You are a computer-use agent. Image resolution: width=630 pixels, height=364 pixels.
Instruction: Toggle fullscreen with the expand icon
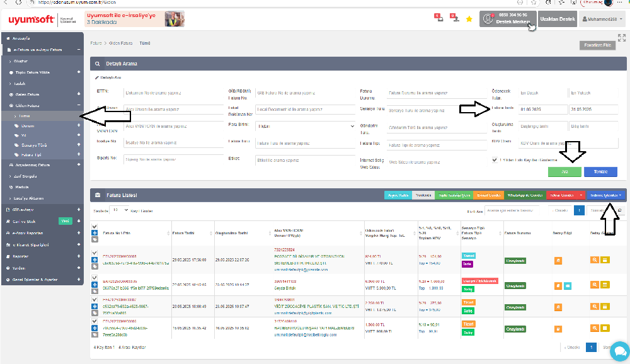622,38
